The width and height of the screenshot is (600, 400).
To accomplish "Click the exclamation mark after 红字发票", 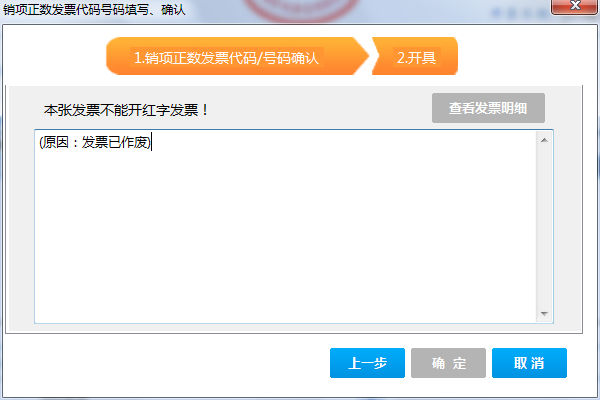I will [x=205, y=110].
